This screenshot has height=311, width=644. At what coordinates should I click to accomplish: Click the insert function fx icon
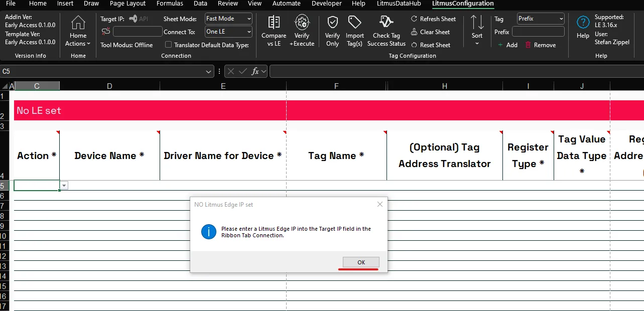[255, 72]
